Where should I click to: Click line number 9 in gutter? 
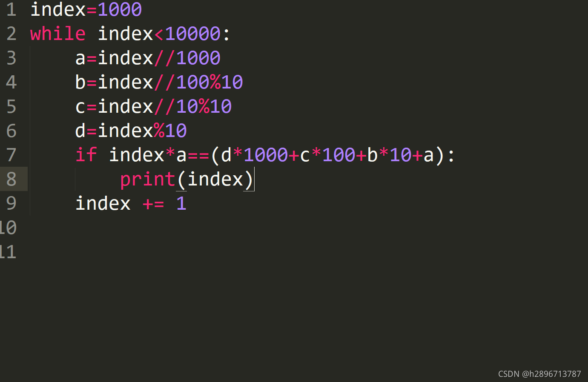pyautogui.click(x=11, y=204)
